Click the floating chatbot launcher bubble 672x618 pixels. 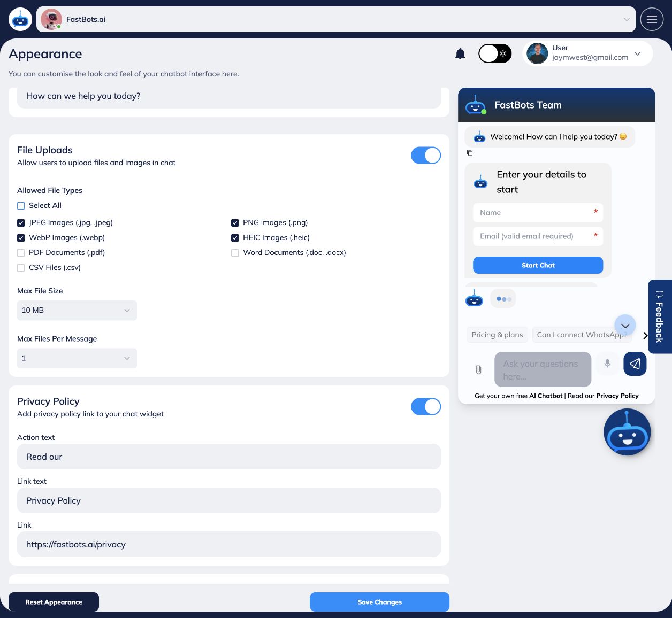627,432
